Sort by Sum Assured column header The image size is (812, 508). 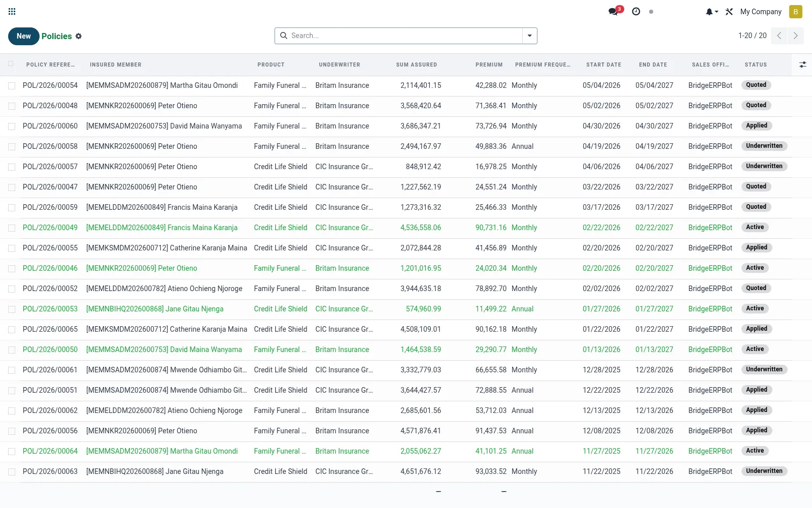point(417,65)
